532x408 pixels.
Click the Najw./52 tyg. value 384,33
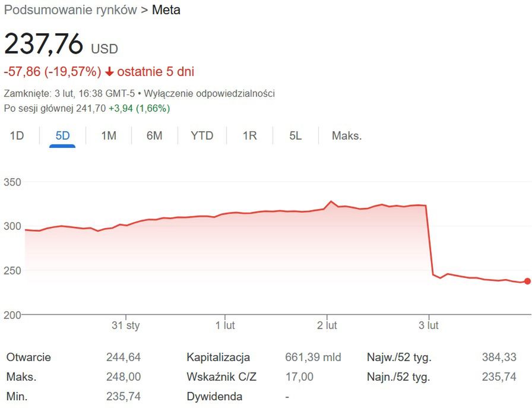coord(499,358)
